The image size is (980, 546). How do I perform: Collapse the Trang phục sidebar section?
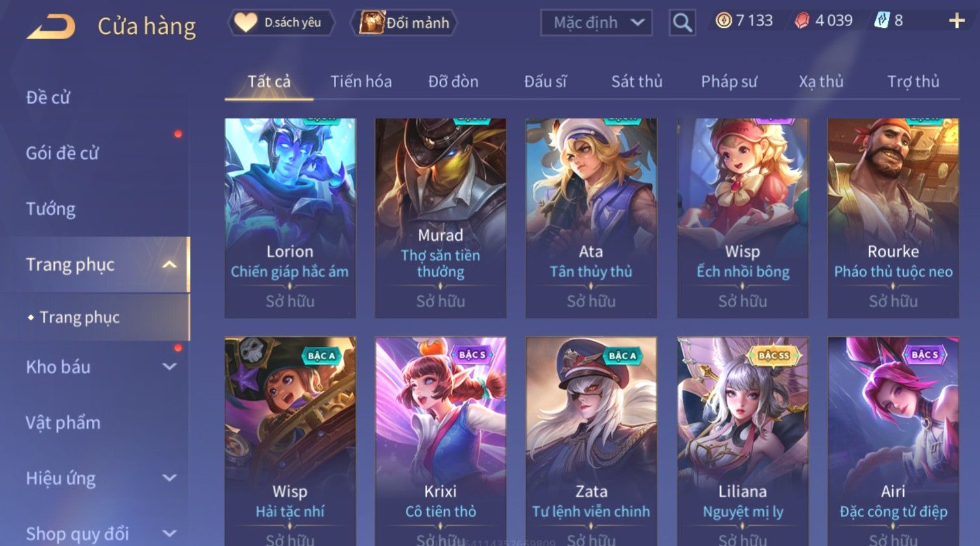[x=169, y=265]
